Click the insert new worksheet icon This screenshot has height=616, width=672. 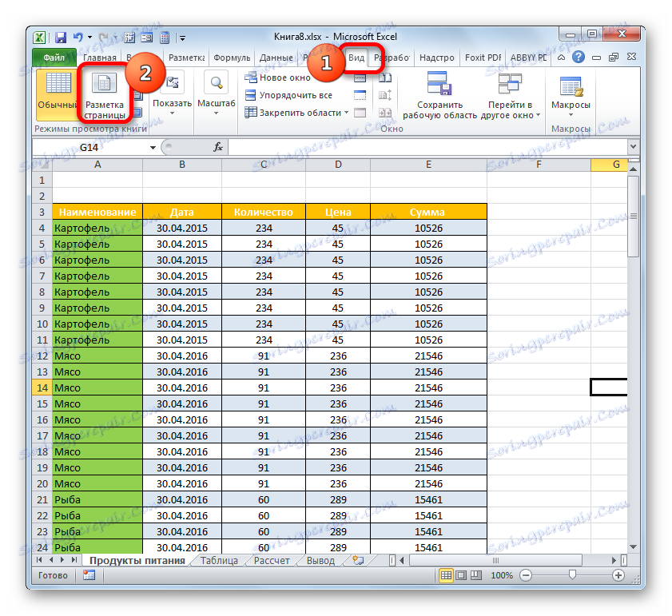[x=358, y=561]
